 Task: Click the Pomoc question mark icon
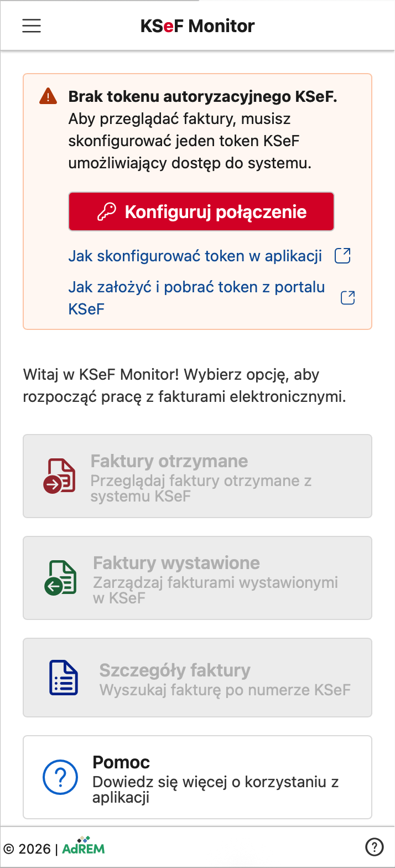pyautogui.click(x=60, y=777)
